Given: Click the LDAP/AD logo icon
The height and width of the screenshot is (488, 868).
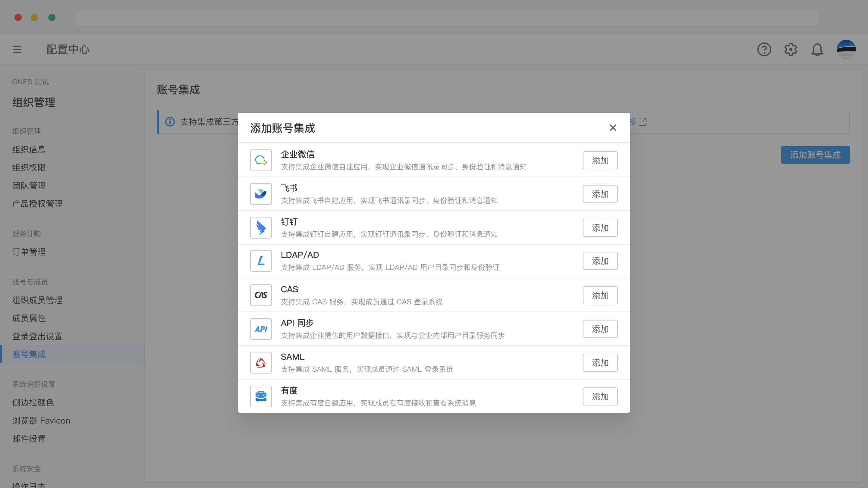Looking at the screenshot, I should [261, 261].
